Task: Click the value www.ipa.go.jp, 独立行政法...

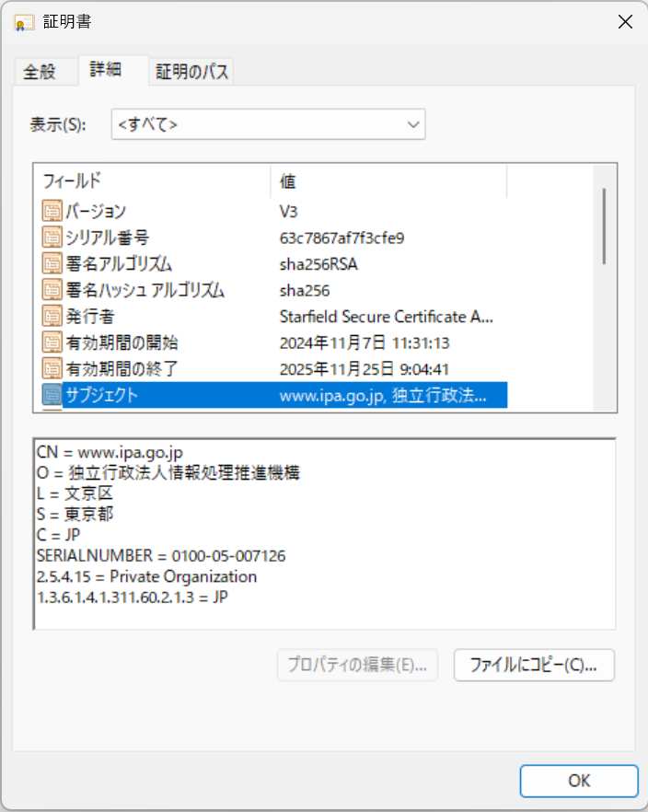Action: [x=383, y=396]
